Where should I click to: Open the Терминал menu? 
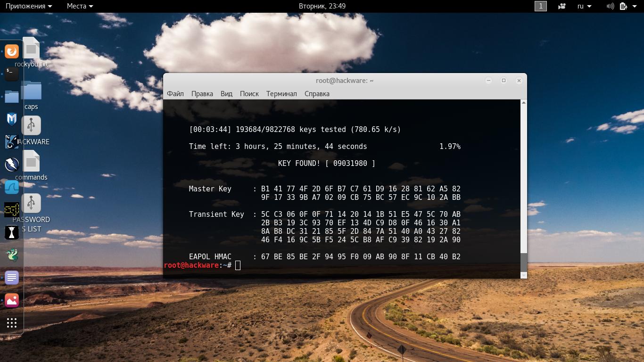(281, 94)
